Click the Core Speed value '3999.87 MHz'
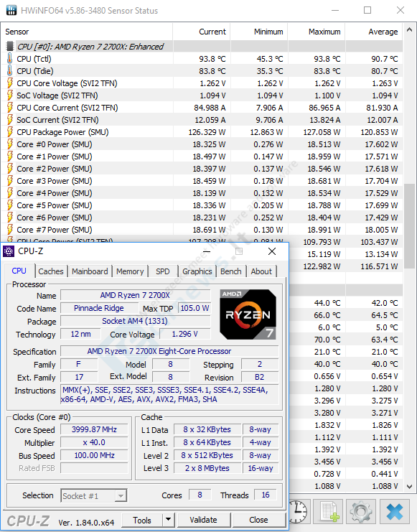The image size is (417, 532). tap(94, 429)
